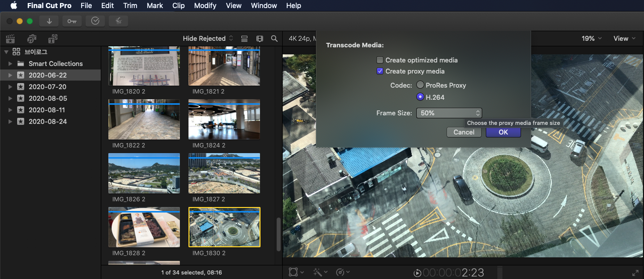Click the star icon of event 2020-06-22
Screen dimensions: 644x279
(x=21, y=75)
